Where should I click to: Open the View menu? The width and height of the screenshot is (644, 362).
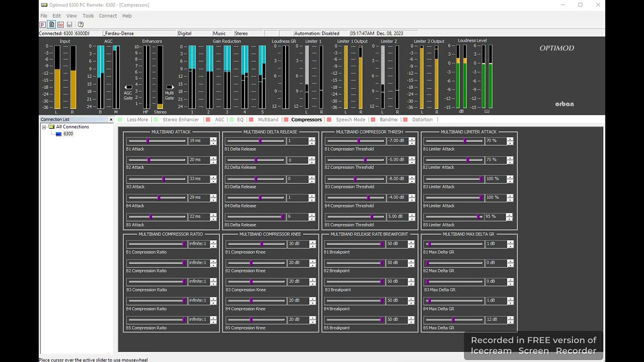71,16
